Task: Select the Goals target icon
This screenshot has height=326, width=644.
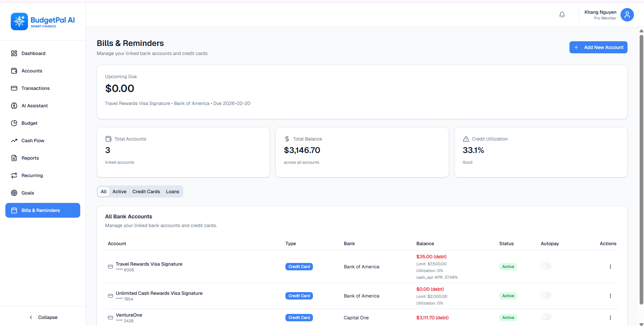Action: (14, 193)
